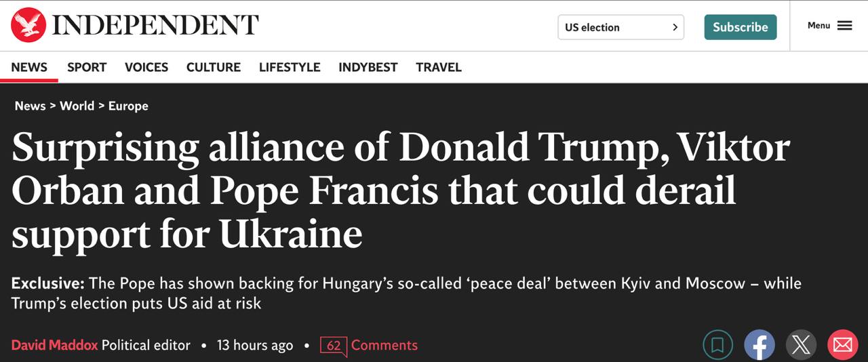Bookmark this article

(x=717, y=345)
